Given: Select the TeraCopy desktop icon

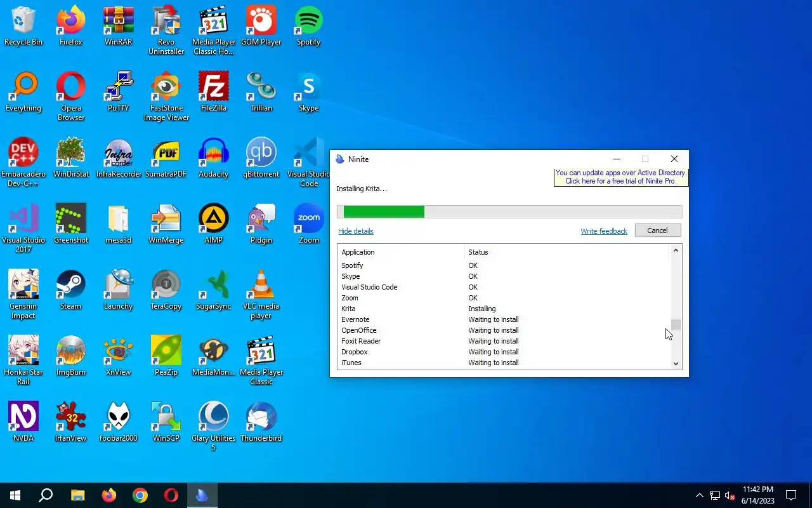Looking at the screenshot, I should tap(166, 290).
